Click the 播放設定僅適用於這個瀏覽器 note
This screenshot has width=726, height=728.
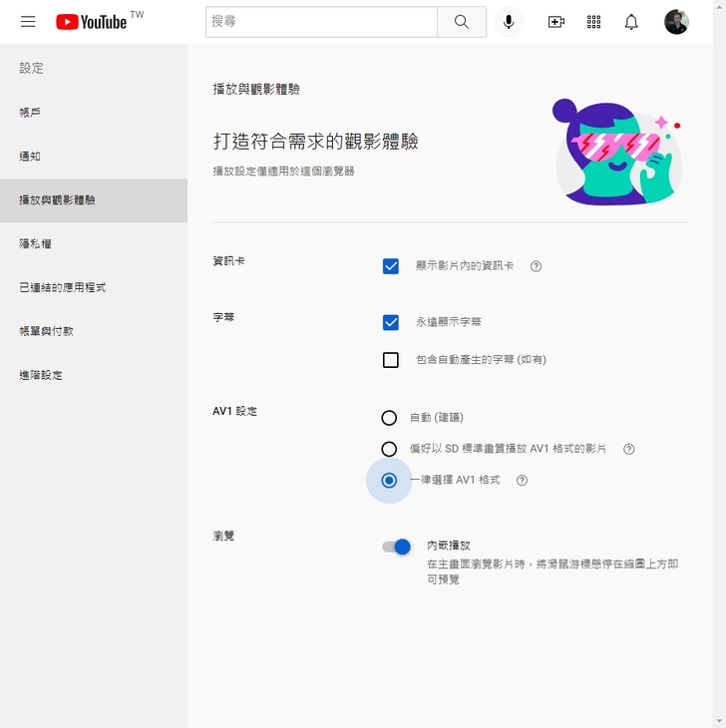click(x=283, y=172)
